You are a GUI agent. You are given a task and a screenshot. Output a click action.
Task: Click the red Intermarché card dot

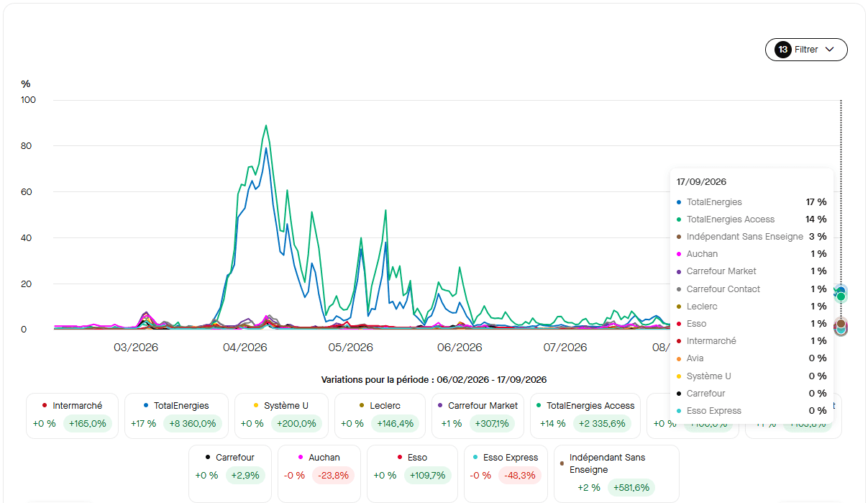click(x=45, y=406)
